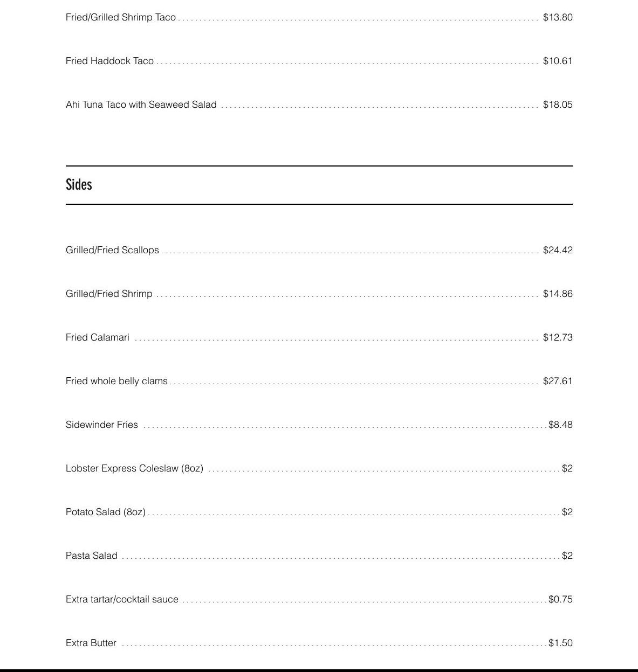This screenshot has width=638, height=672.
Task: Click Fried whole belly clams text
Action: [x=116, y=381]
